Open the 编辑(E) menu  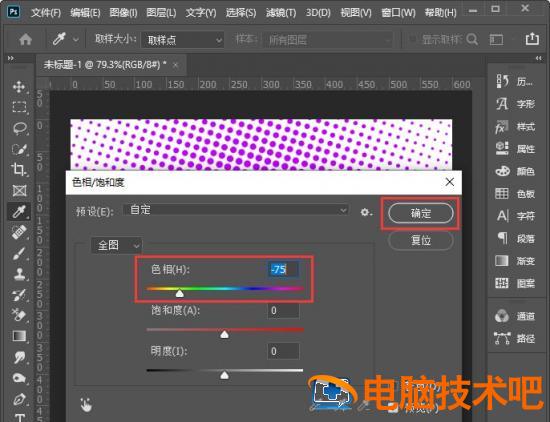tap(85, 13)
